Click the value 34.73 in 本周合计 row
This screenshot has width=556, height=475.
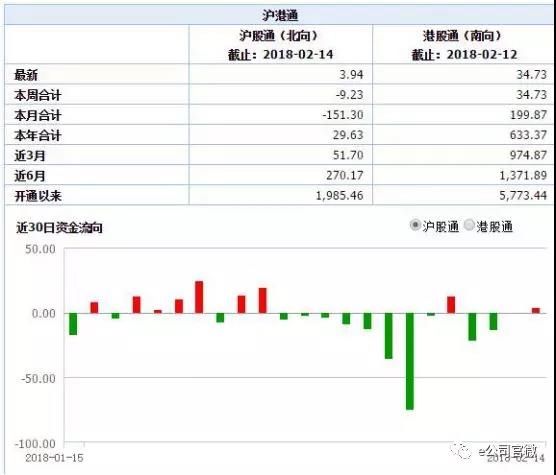coord(531,95)
